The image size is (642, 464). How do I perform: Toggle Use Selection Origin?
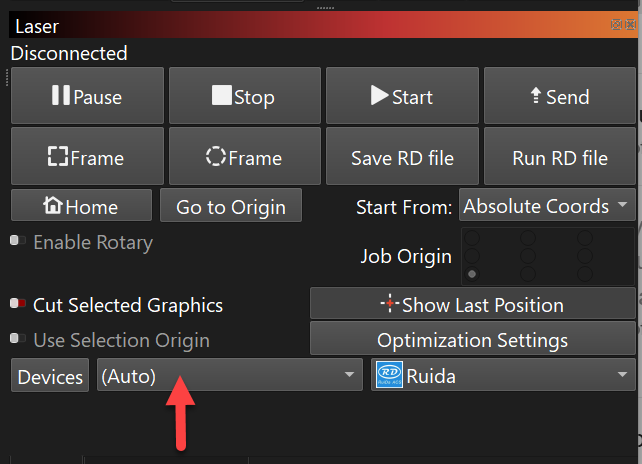pos(17,340)
